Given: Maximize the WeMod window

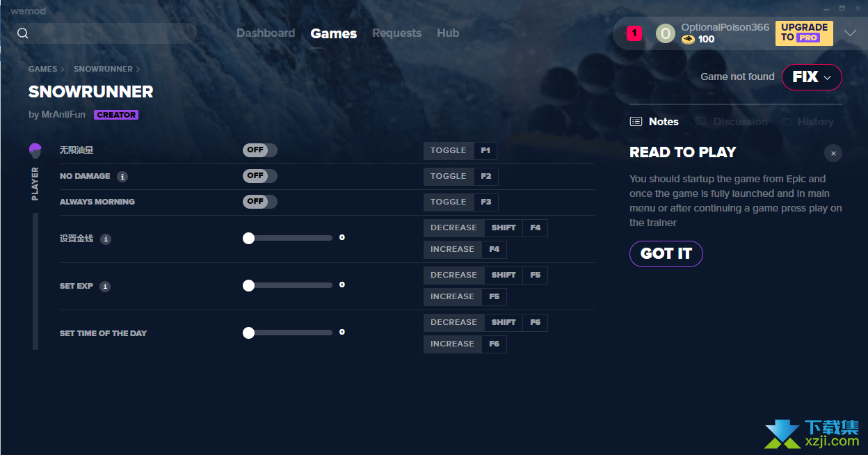Looking at the screenshot, I should pyautogui.click(x=842, y=8).
